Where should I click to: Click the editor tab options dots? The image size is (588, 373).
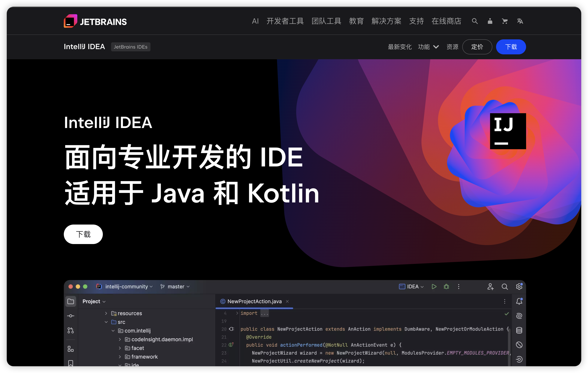point(505,301)
